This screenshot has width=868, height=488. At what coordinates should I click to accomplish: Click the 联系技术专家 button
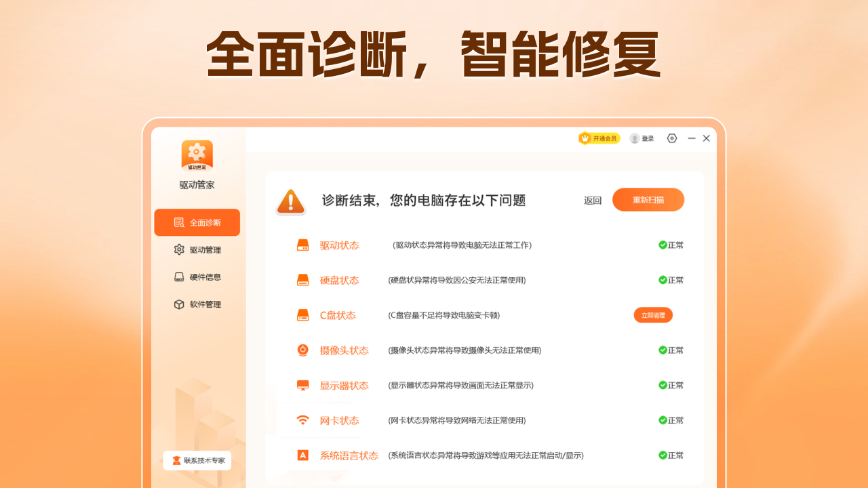[x=197, y=460]
